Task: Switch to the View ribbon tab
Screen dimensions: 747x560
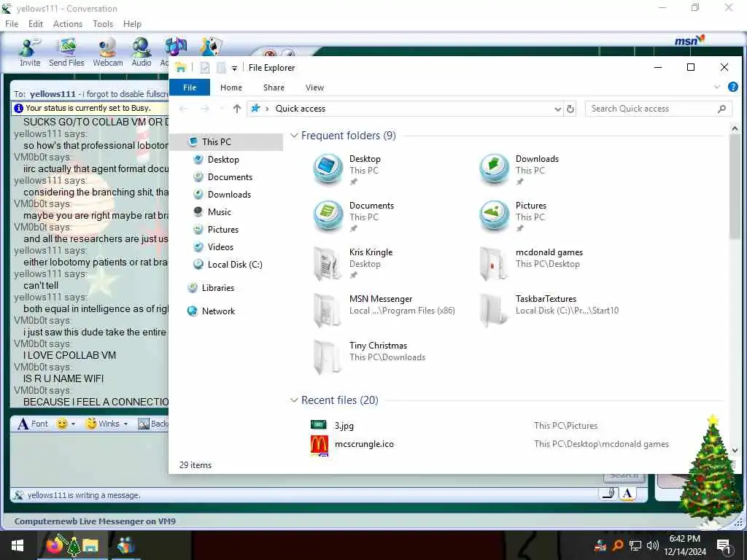Action: pyautogui.click(x=314, y=87)
